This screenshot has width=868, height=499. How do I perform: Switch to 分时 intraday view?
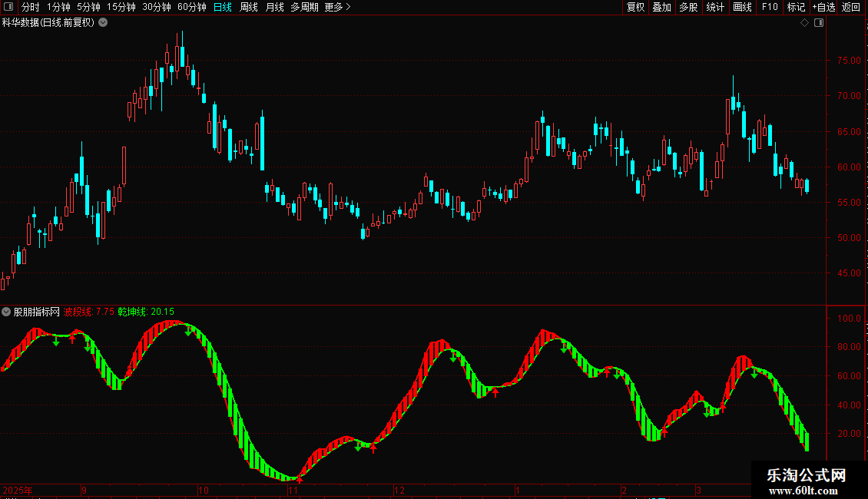31,7
